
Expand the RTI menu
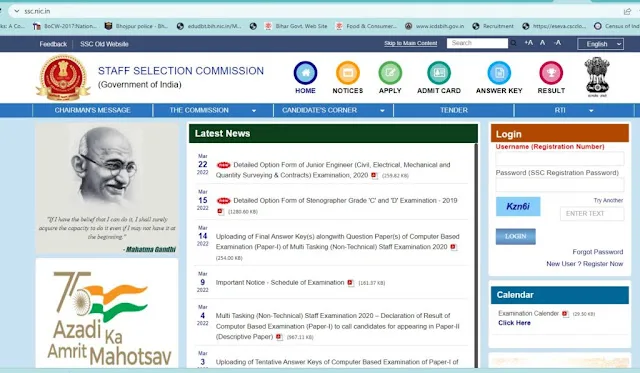(x=573, y=110)
